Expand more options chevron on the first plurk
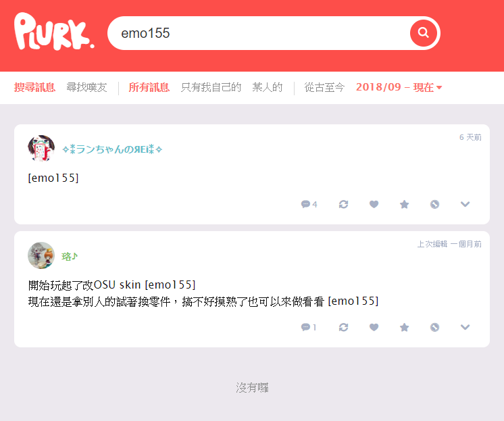This screenshot has width=504, height=421. tap(465, 204)
